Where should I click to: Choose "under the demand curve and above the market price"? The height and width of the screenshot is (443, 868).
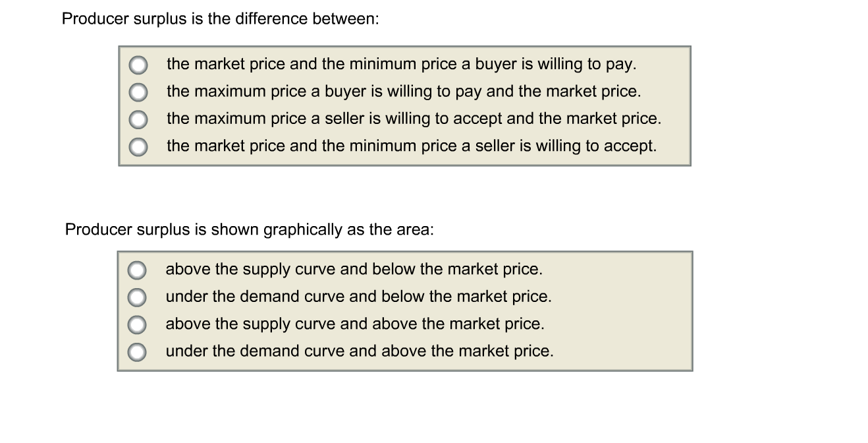[x=137, y=351]
